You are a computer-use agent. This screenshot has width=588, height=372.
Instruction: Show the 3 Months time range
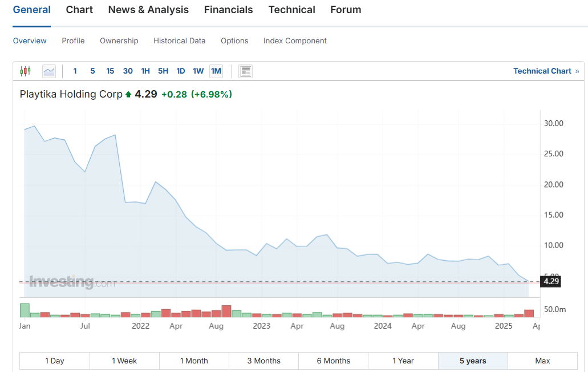263,361
